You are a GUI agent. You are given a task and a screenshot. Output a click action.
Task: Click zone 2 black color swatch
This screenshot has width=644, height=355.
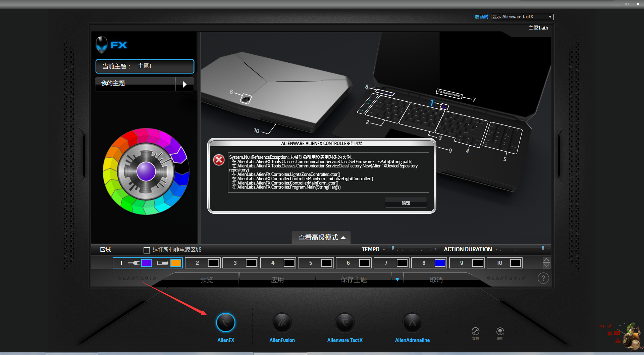point(213,263)
